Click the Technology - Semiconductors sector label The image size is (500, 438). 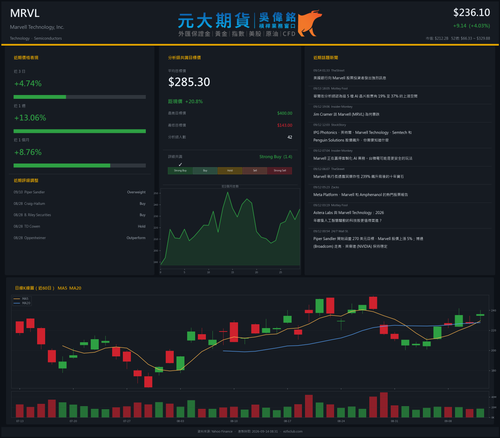pyautogui.click(x=36, y=38)
